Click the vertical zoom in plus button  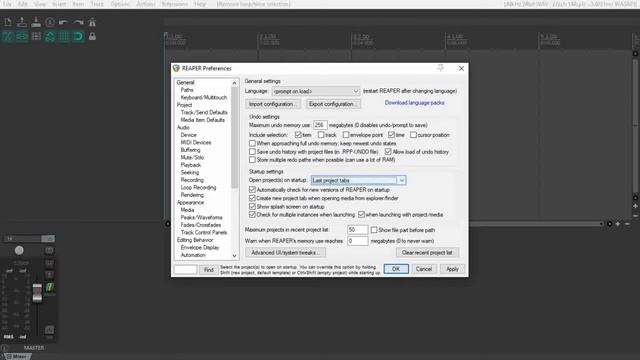[636, 206]
